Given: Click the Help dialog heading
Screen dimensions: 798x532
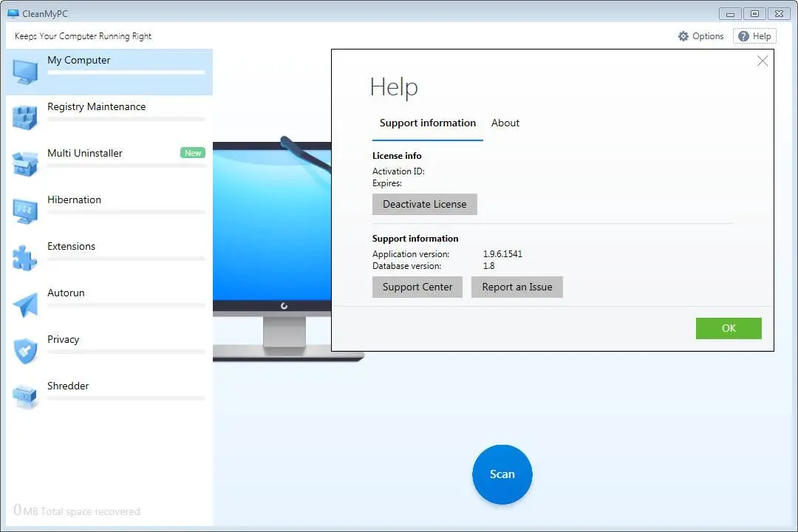Looking at the screenshot, I should (394, 87).
